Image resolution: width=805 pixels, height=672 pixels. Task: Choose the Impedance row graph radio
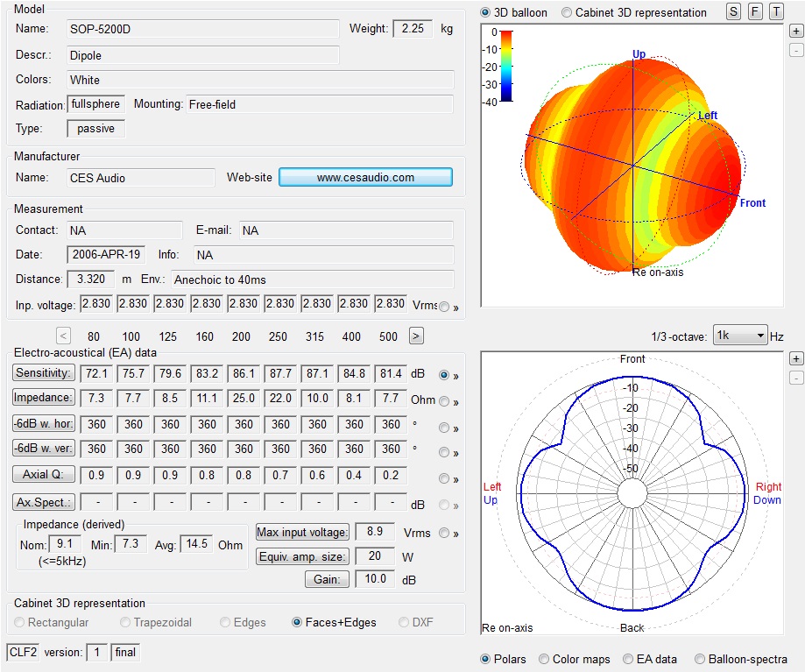click(x=443, y=402)
